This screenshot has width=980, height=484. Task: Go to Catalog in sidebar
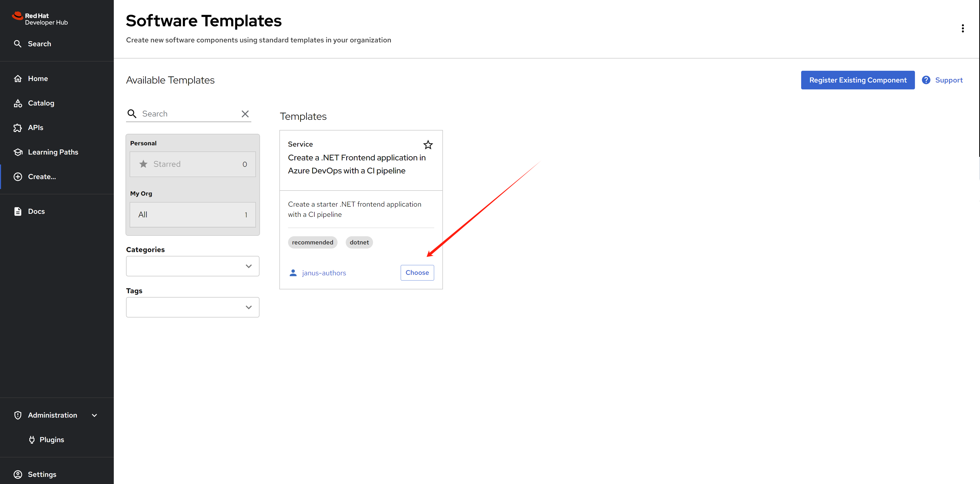pyautogui.click(x=41, y=103)
